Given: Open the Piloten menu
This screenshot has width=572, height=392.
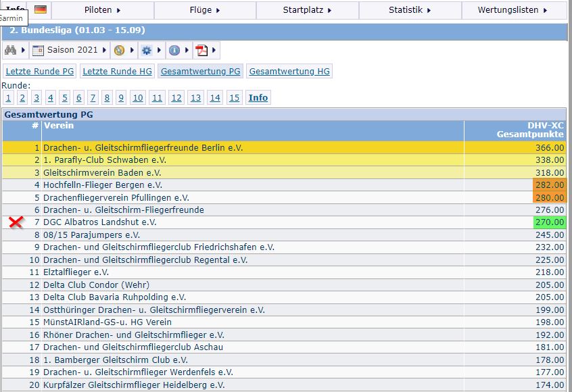Looking at the screenshot, I should coord(103,10).
